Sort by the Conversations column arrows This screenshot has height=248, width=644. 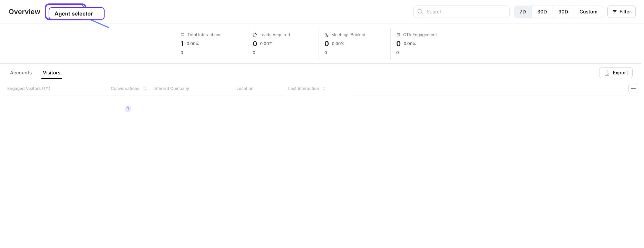(145, 89)
